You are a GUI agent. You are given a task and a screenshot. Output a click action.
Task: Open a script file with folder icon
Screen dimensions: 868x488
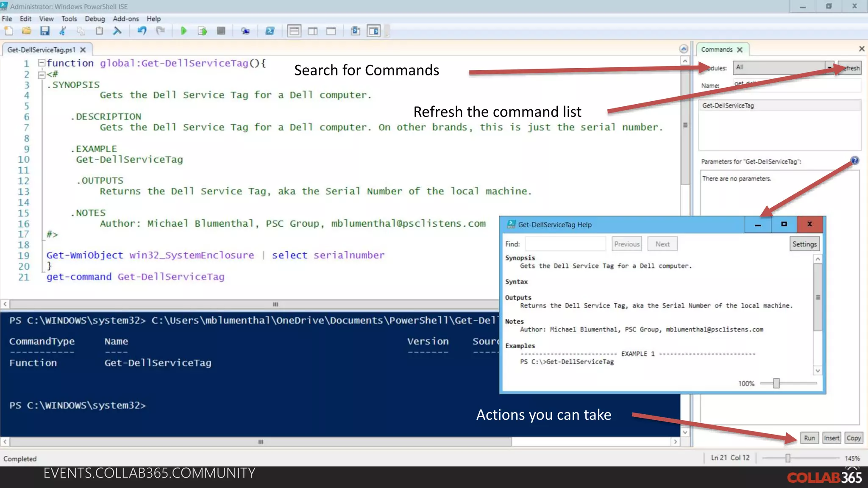tap(26, 31)
